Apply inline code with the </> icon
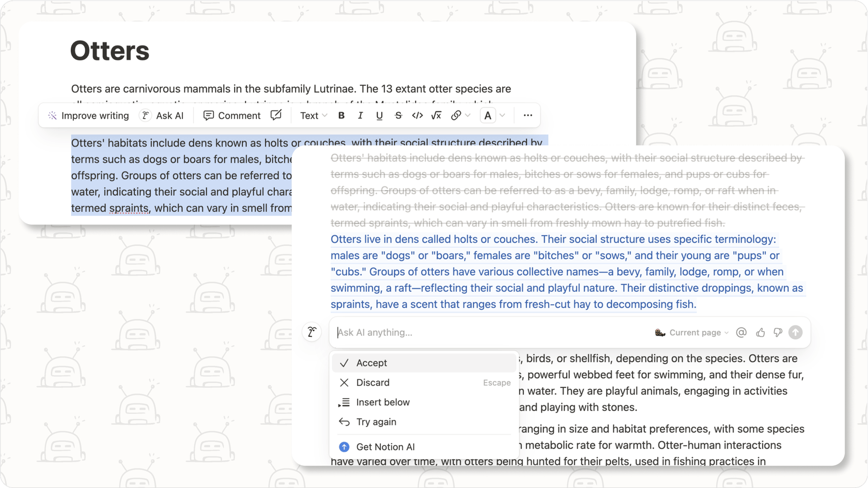This screenshot has width=868, height=488. (x=417, y=115)
